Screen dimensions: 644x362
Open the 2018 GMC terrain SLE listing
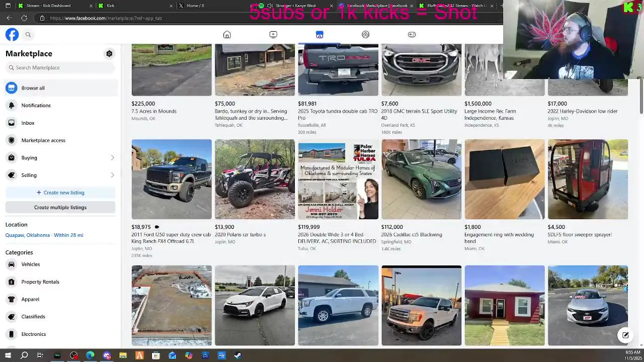pos(421,89)
